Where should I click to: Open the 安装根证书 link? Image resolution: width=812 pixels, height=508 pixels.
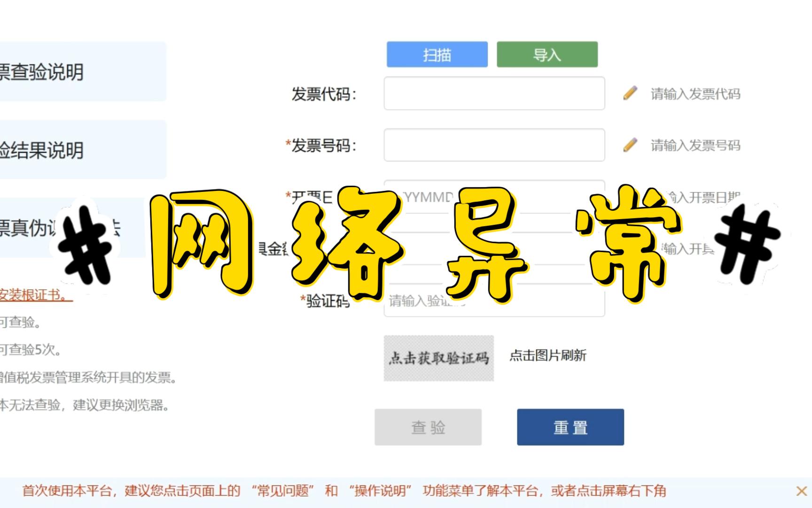click(36, 295)
